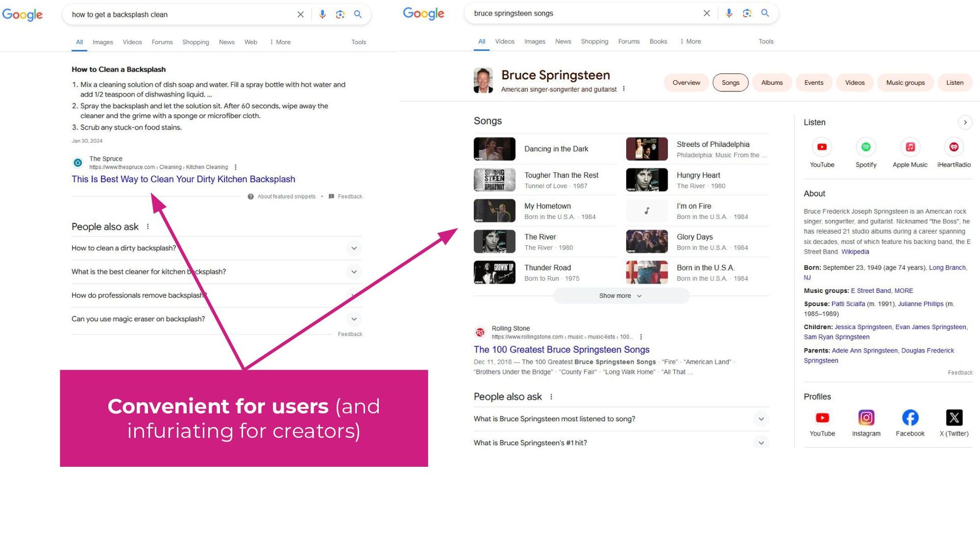Screen dimensions: 980x551
Task: Open the Instagram profile icon
Action: (866, 418)
